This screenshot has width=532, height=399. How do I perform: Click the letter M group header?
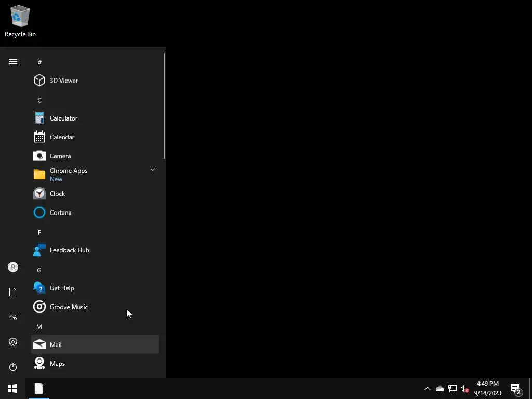[x=39, y=327]
